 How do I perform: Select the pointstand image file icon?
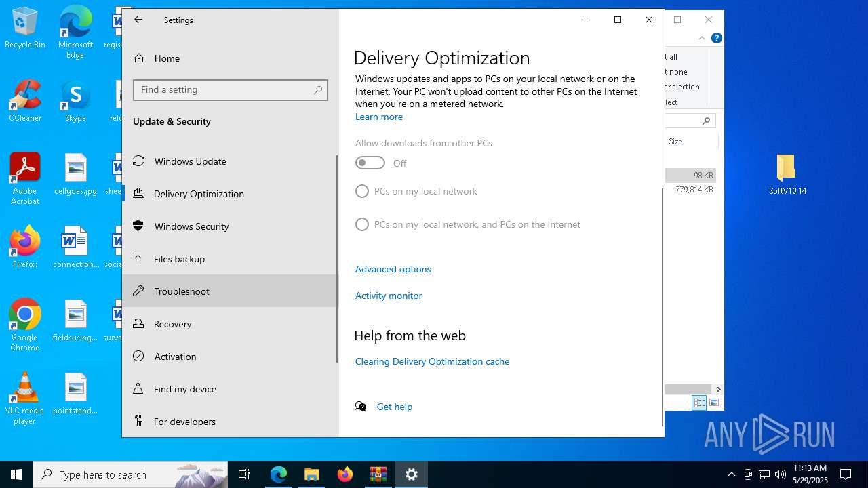point(75,394)
